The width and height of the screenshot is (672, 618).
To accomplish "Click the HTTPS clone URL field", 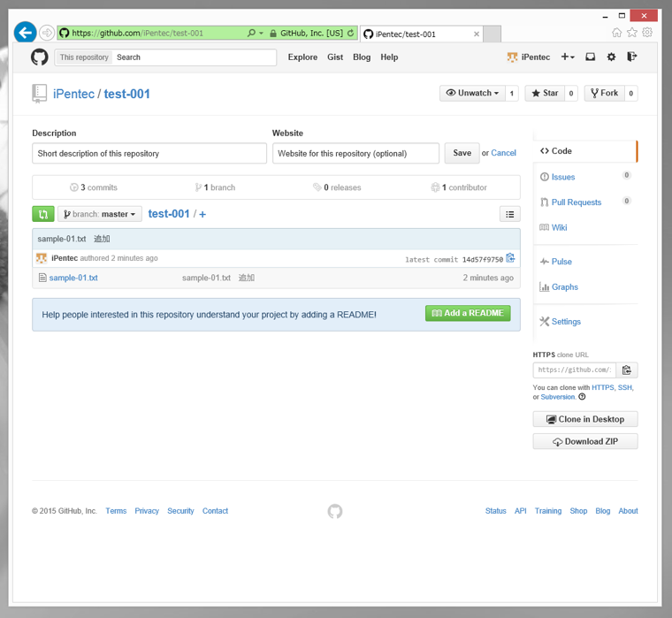I will 574,370.
